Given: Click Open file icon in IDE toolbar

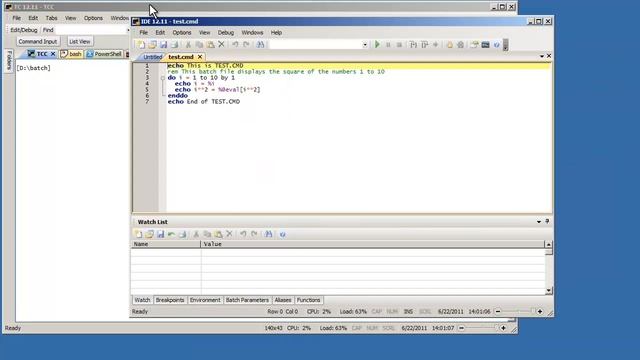Looking at the screenshot, I should 152,44.
